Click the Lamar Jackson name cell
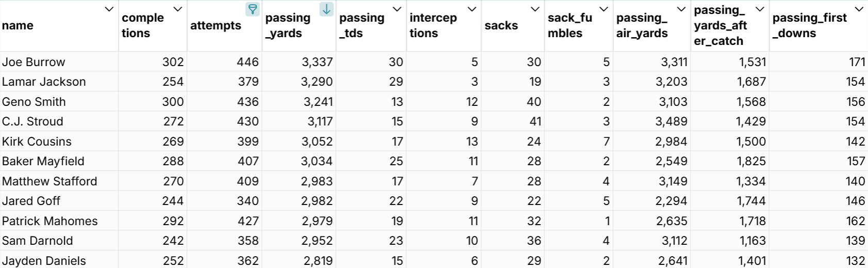The image size is (868, 268). click(x=44, y=82)
